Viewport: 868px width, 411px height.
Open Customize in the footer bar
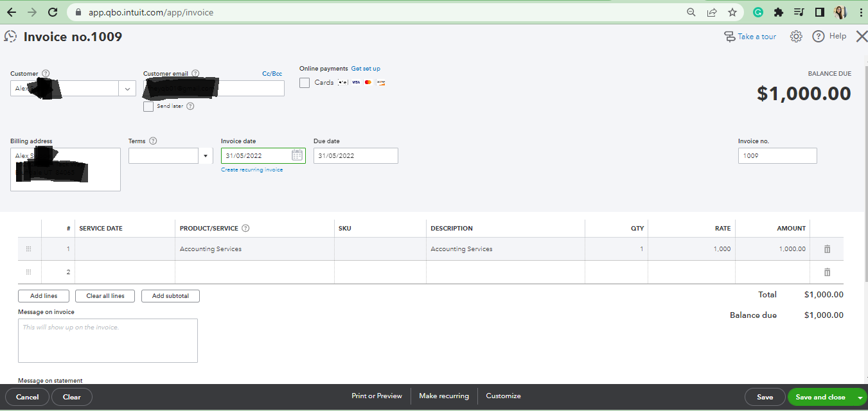[503, 396]
